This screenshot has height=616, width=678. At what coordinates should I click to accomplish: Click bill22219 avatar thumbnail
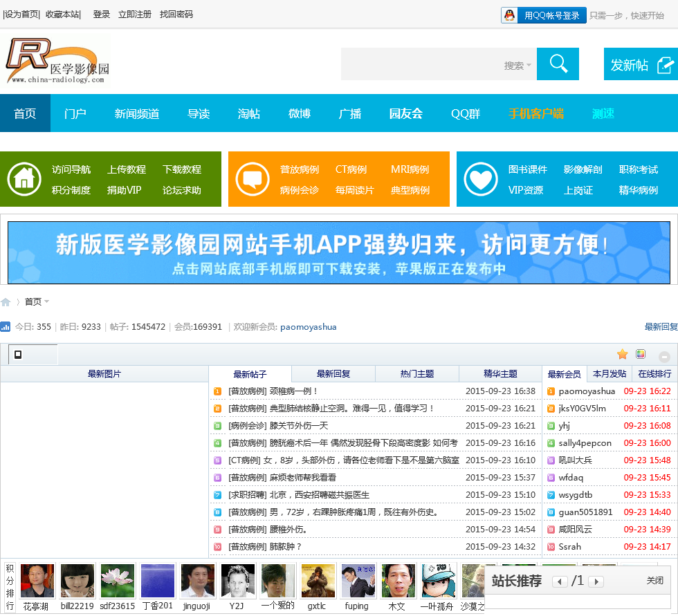[77, 580]
